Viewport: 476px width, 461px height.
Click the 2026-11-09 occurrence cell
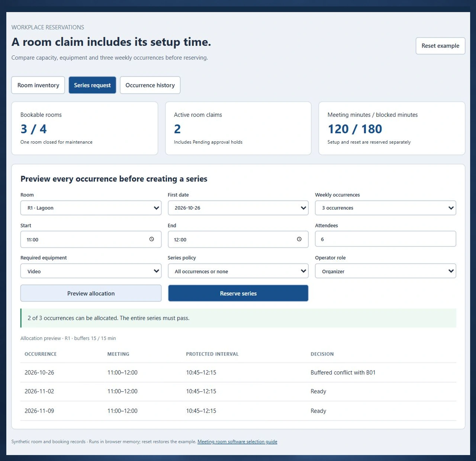[x=39, y=411]
